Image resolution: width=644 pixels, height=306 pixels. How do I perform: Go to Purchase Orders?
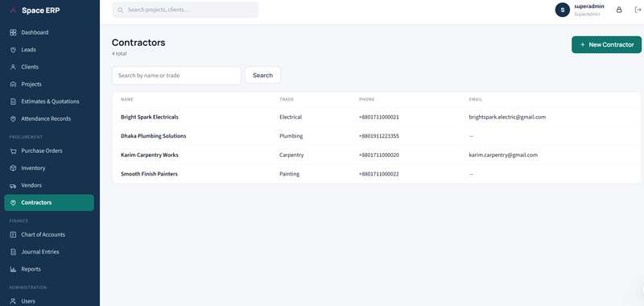click(x=49, y=151)
